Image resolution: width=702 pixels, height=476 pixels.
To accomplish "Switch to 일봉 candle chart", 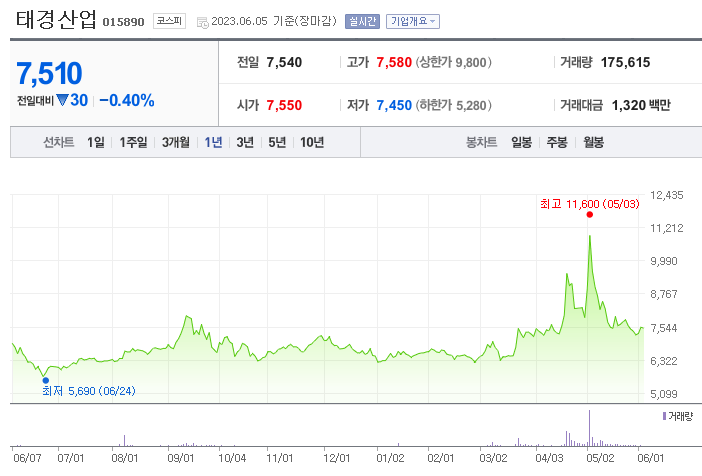I will pos(522,142).
